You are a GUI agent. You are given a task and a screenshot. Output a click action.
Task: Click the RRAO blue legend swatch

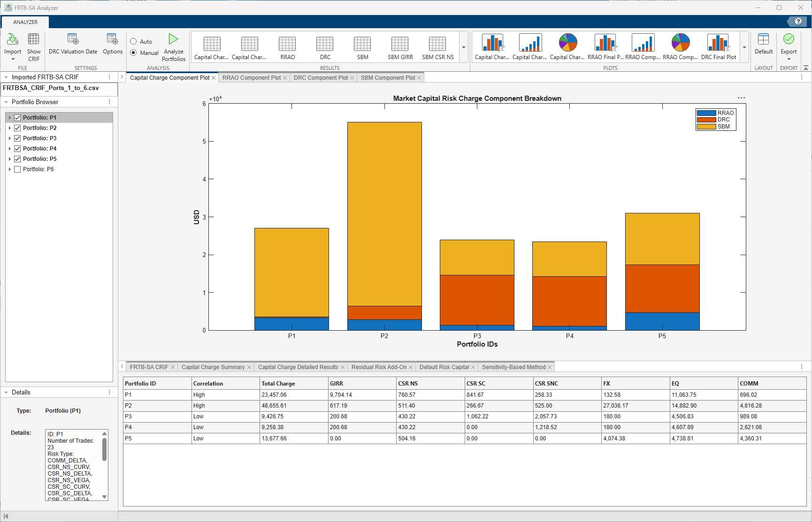tap(706, 113)
